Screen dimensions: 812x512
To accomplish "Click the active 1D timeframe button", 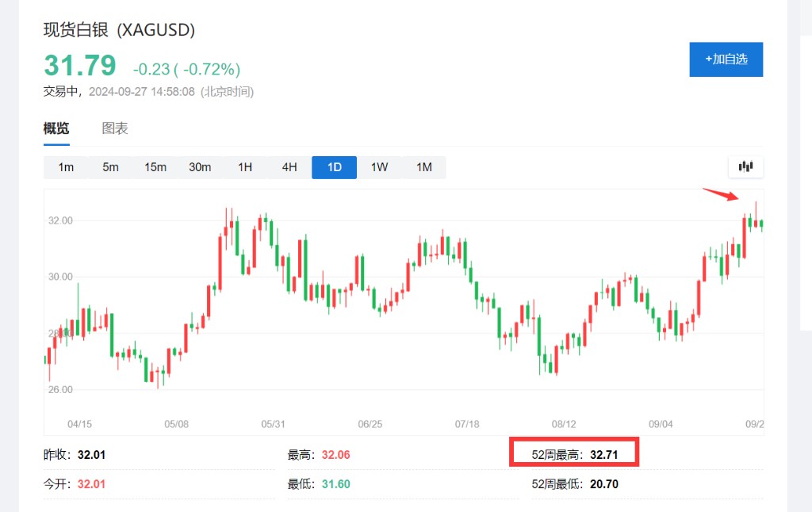I will coord(334,167).
